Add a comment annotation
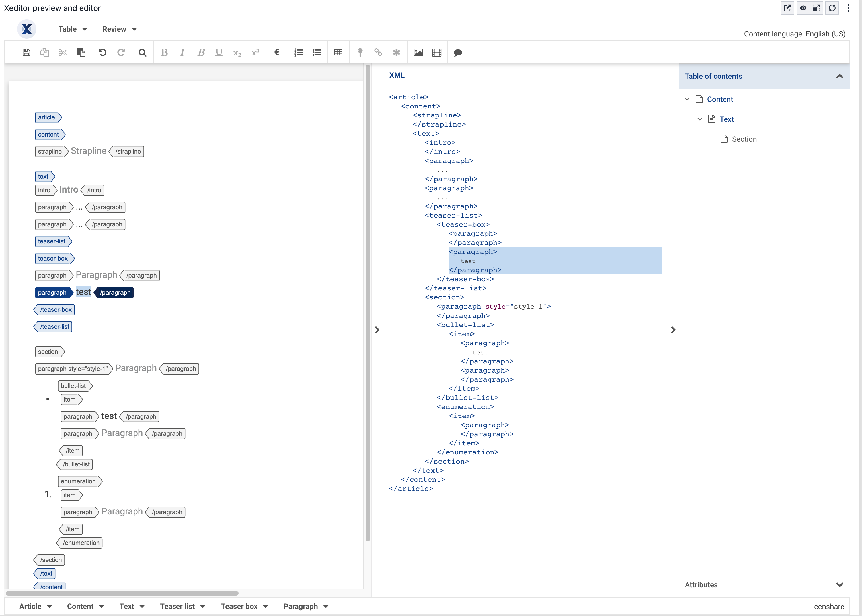The height and width of the screenshot is (616, 862). (x=457, y=52)
